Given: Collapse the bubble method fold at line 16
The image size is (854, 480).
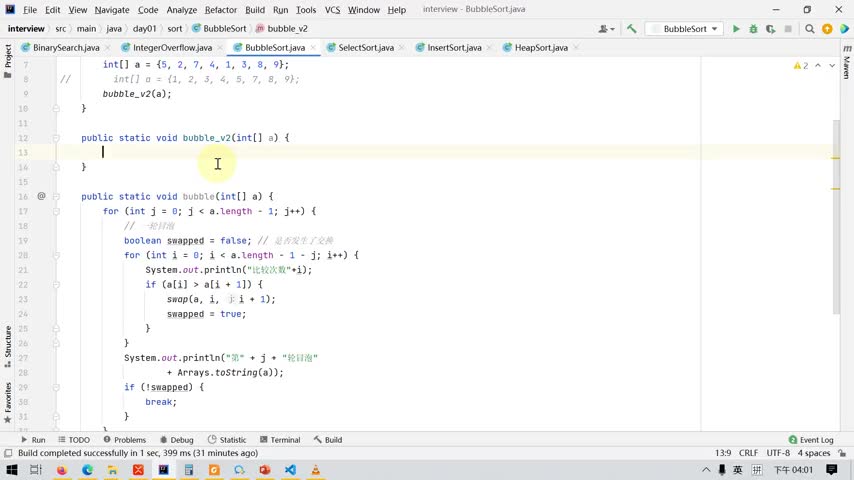Looking at the screenshot, I should tap(56, 197).
